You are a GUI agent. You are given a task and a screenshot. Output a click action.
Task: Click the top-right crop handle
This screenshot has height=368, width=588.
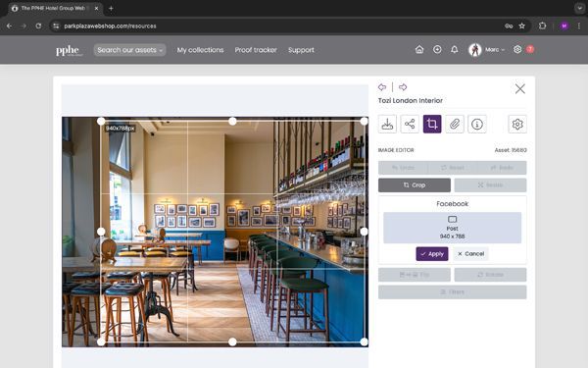click(365, 122)
